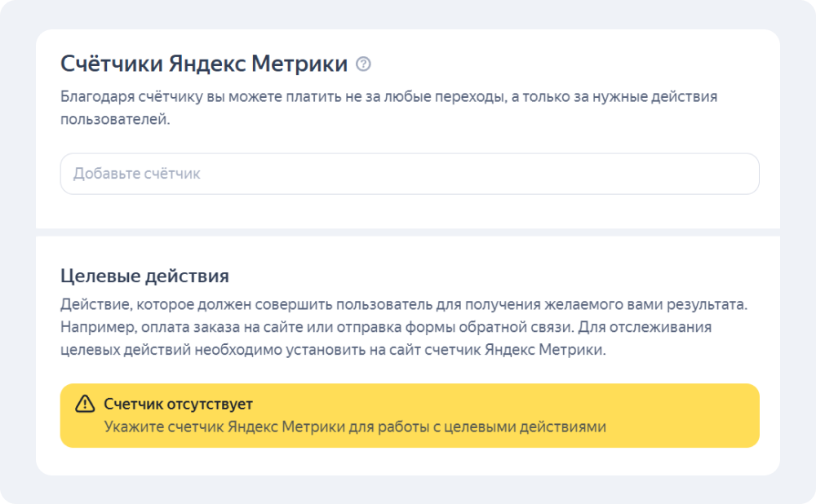Open help icon next to Счётчики Яндекс Метрики
Image resolution: width=816 pixels, height=504 pixels.
pyautogui.click(x=363, y=64)
